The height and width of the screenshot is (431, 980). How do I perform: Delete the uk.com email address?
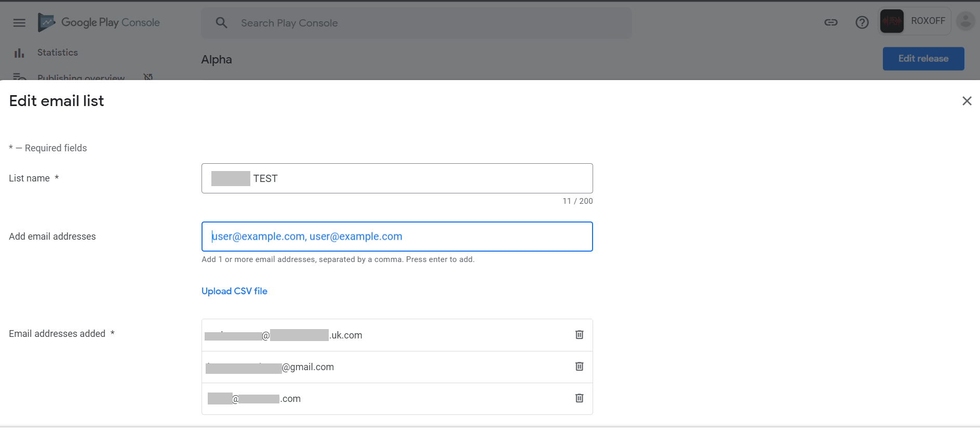pos(580,335)
